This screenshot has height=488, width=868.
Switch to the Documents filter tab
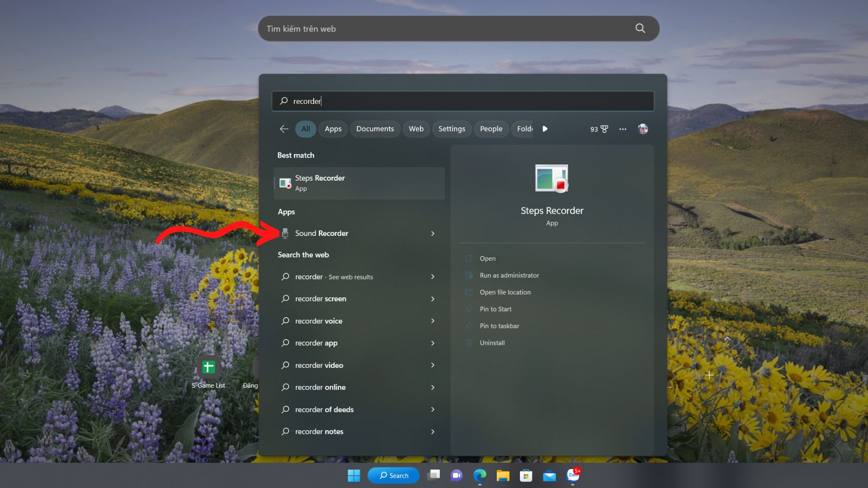coord(375,129)
